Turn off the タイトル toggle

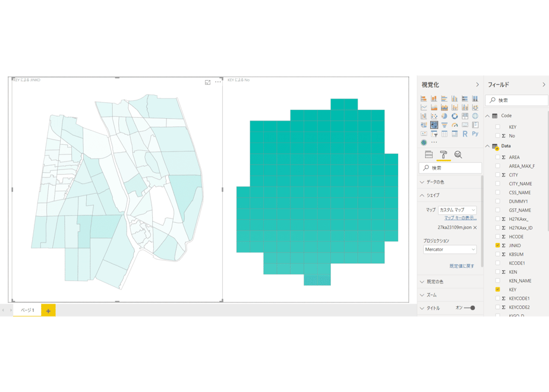click(469, 308)
